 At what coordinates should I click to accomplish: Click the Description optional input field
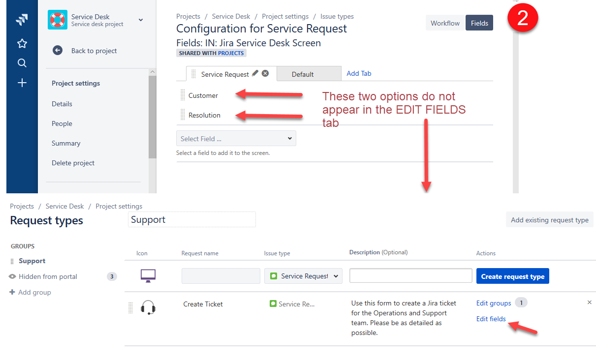pos(411,275)
